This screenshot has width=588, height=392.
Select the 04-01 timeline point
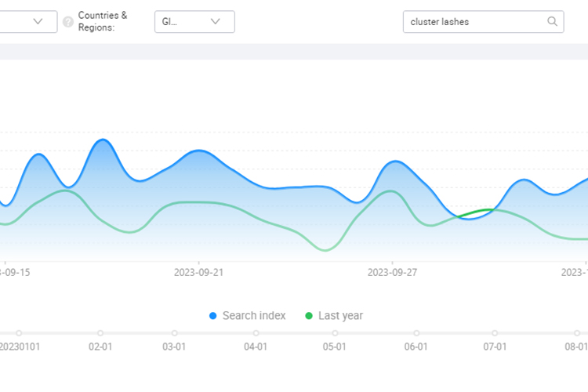[x=256, y=333]
